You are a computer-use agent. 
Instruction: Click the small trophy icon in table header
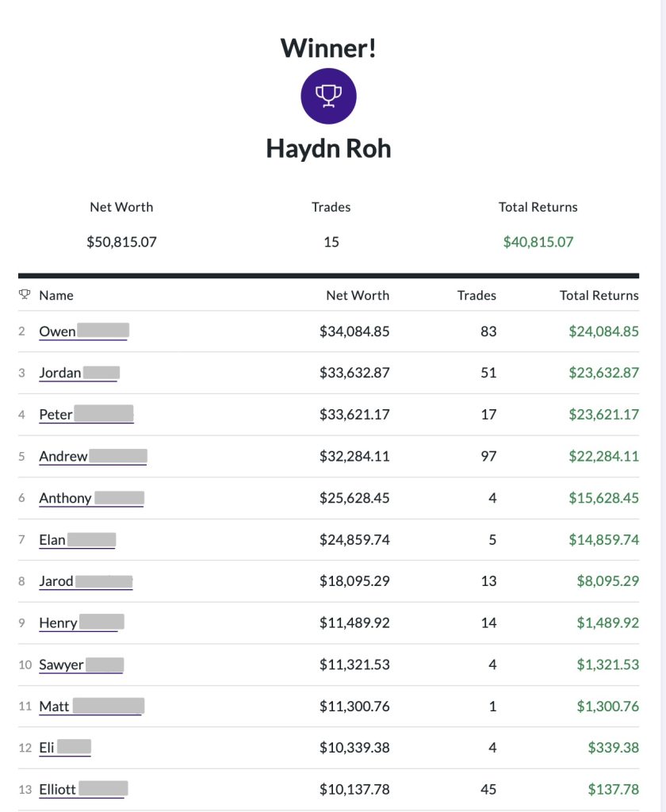point(25,295)
